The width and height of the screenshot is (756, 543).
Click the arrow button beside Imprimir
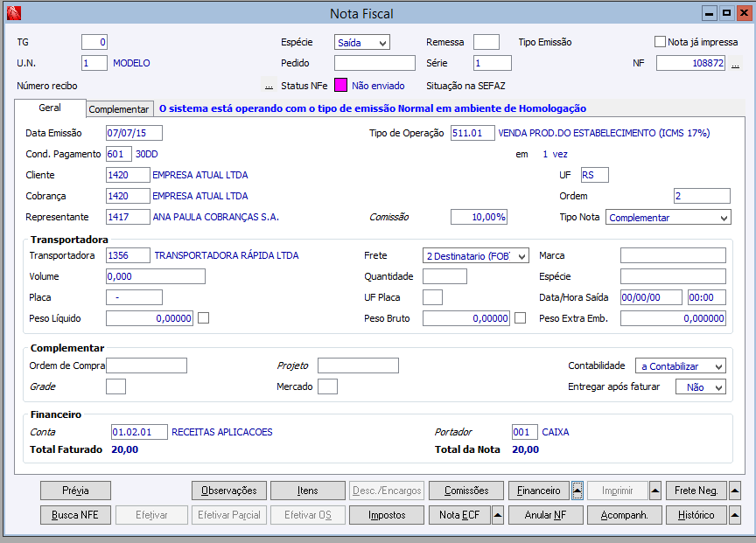click(x=655, y=491)
